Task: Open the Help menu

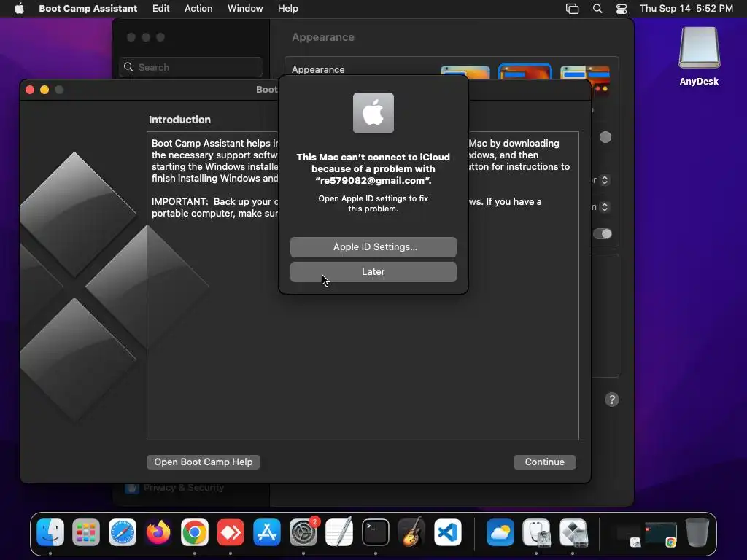Action: (287, 9)
